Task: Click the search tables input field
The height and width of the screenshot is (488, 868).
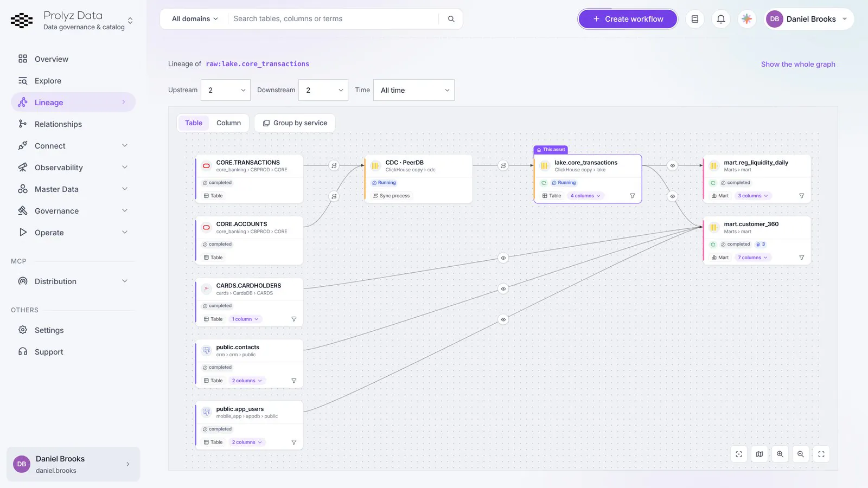Action: pyautogui.click(x=334, y=19)
